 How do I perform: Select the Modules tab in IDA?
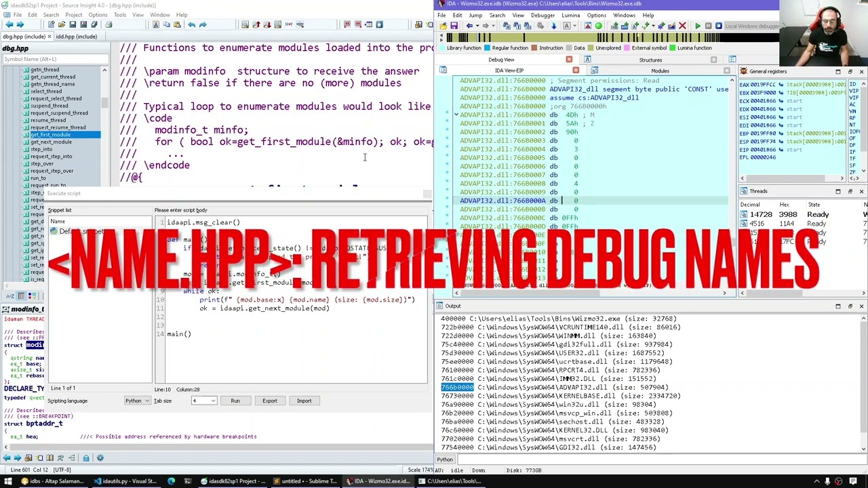click(660, 70)
